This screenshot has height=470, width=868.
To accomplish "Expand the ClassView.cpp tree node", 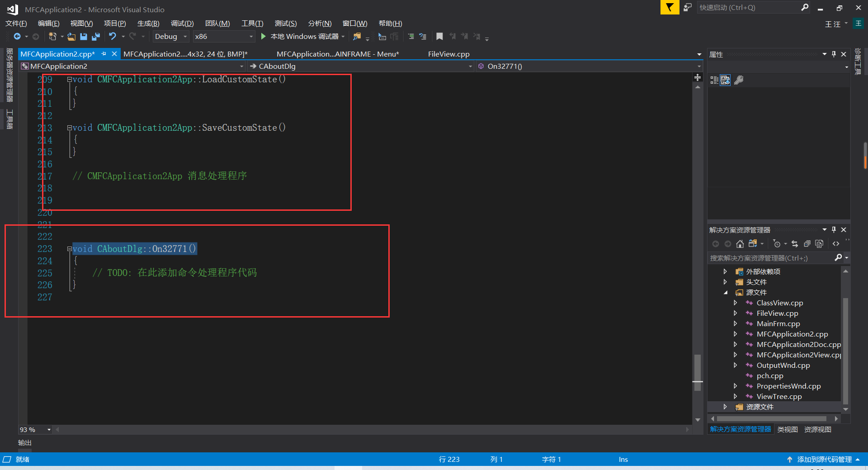I will tap(735, 303).
